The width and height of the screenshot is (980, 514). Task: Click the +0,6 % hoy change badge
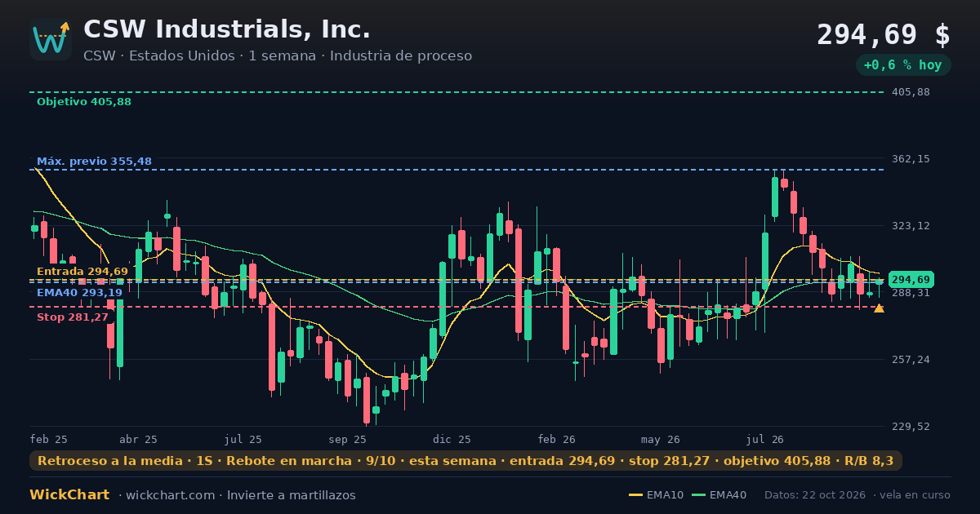coord(903,65)
